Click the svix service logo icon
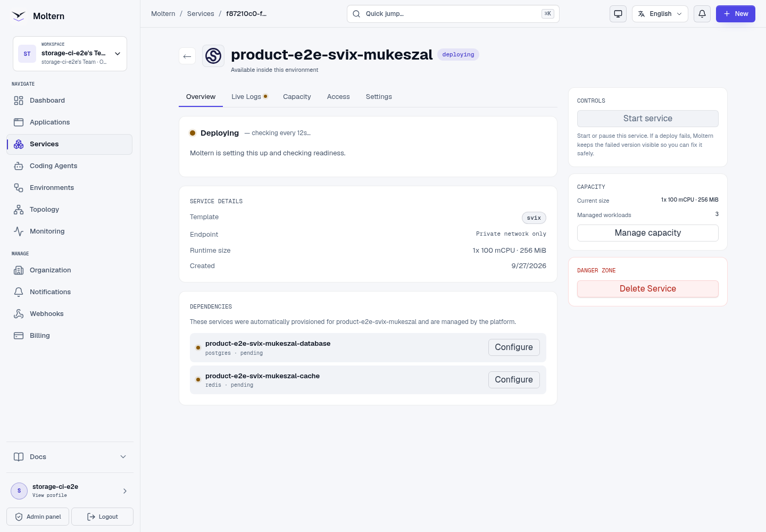The width and height of the screenshot is (766, 532). tap(213, 56)
